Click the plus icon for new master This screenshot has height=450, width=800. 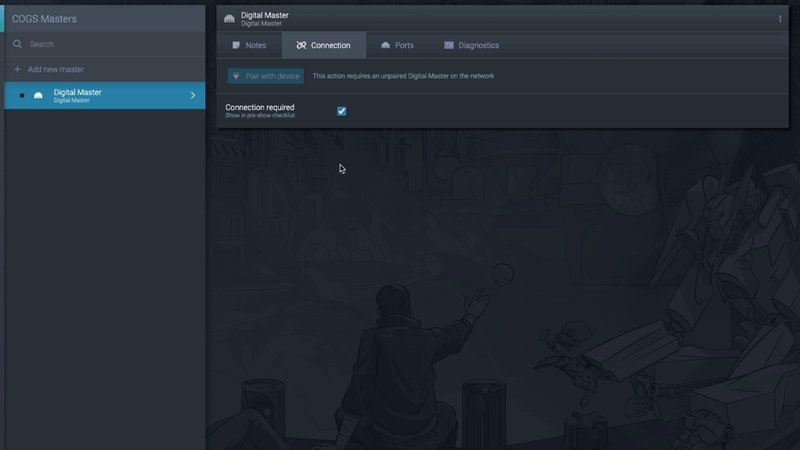(x=17, y=69)
